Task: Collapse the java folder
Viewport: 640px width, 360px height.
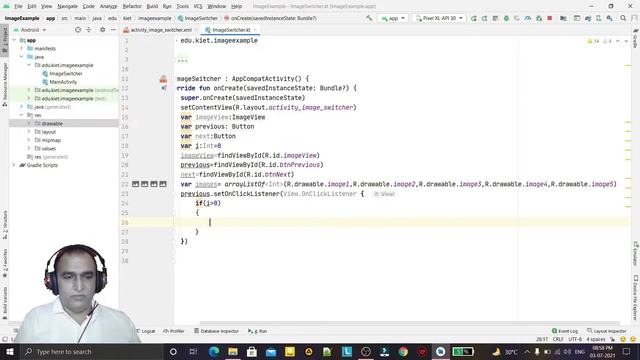Action: click(22, 57)
